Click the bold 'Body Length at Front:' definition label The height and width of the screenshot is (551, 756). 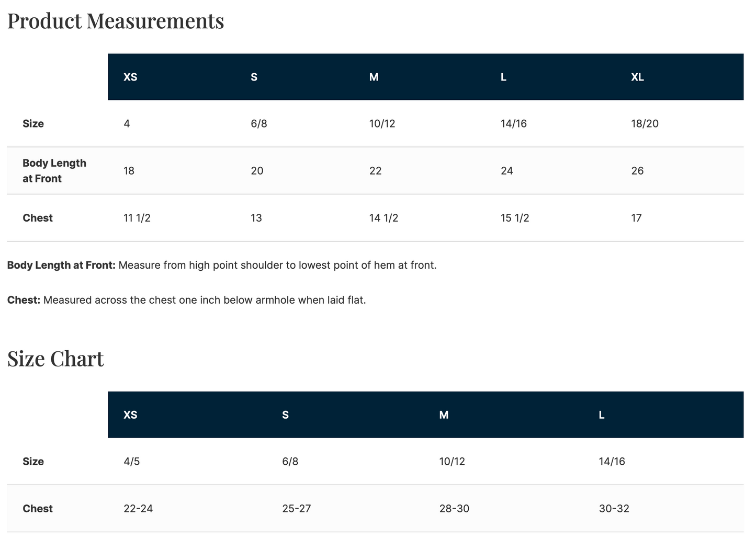pos(61,265)
